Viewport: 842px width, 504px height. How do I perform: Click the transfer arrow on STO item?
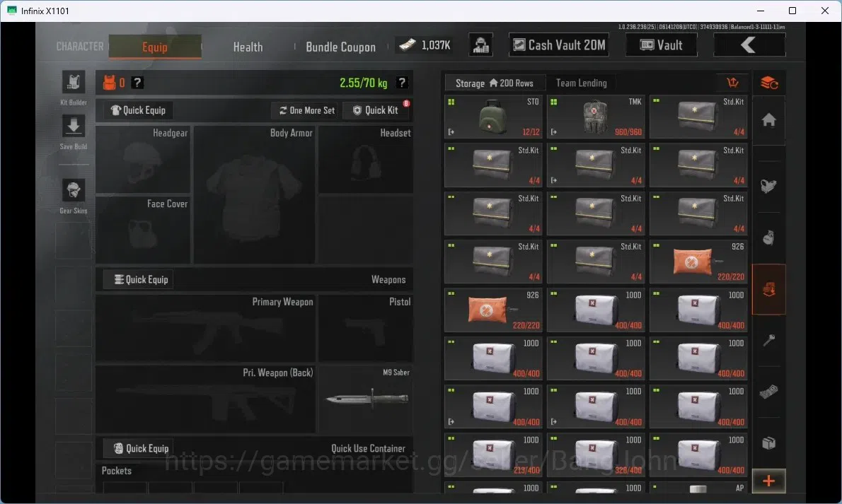click(x=451, y=132)
